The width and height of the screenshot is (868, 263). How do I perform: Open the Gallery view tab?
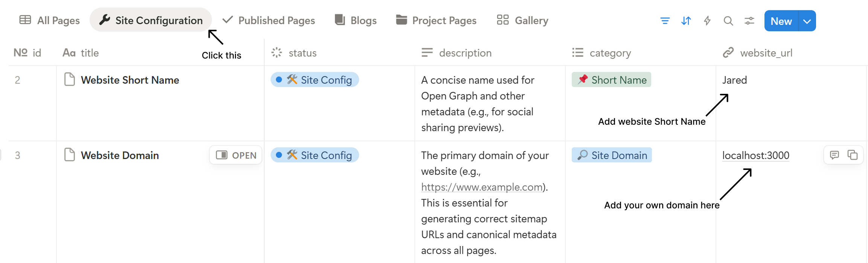point(522,20)
